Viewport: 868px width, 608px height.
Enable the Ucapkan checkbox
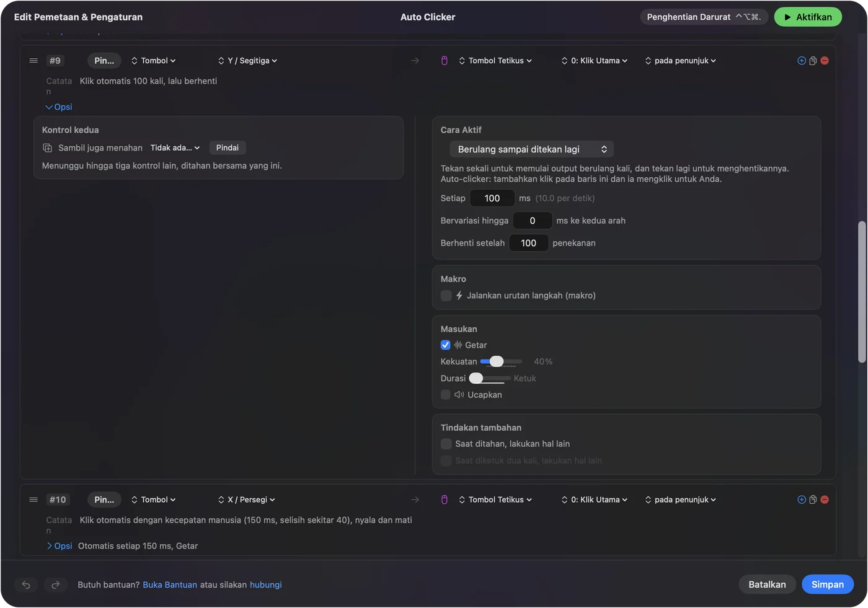(446, 395)
